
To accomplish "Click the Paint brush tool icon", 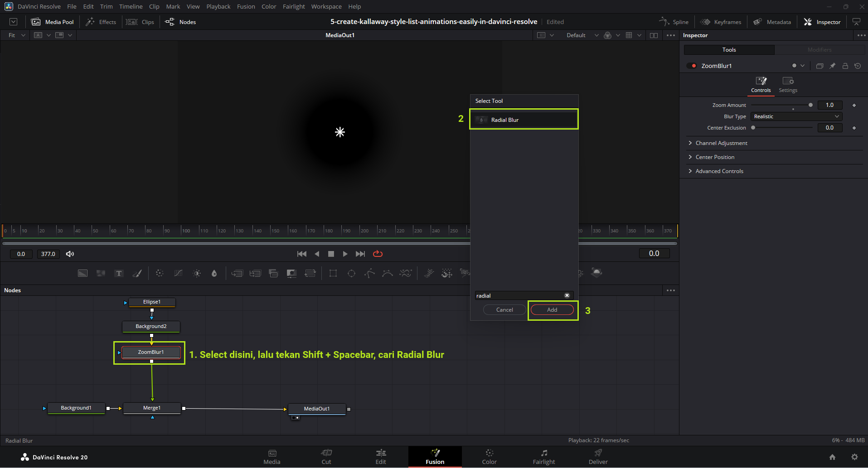I will (137, 273).
